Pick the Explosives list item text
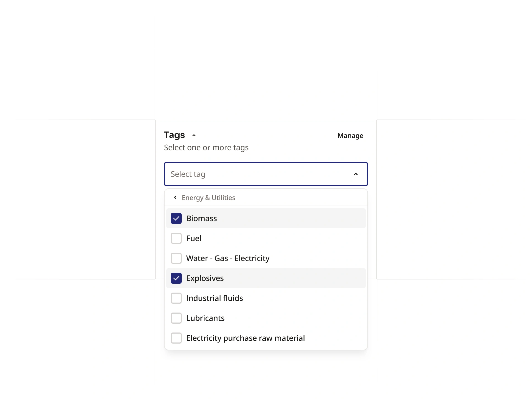Screen dimensions: 532x399 click(x=205, y=278)
